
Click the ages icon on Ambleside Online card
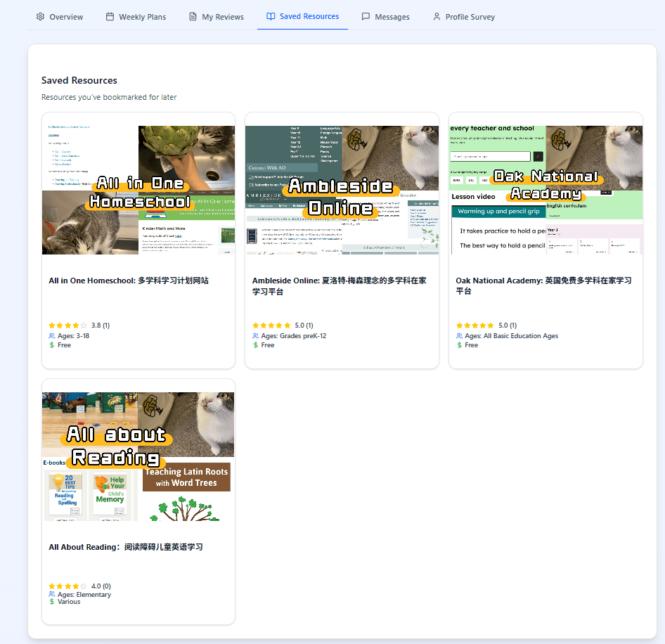(256, 336)
